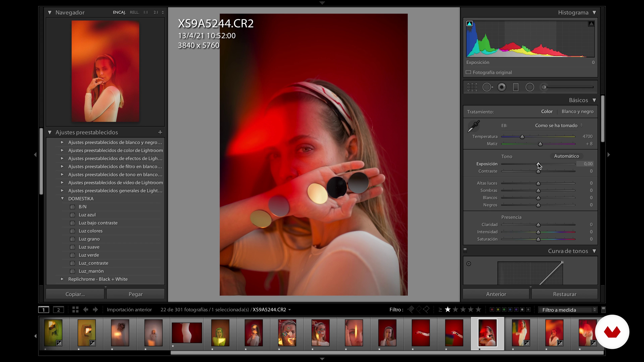Image resolution: width=644 pixels, height=362 pixels.
Task: Filter by blue color label
Action: coord(510,310)
